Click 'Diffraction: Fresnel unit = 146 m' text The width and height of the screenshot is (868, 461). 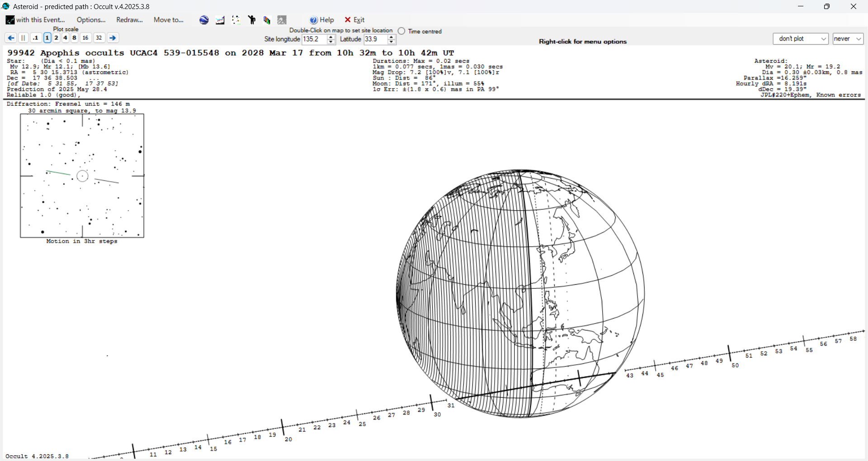point(68,104)
